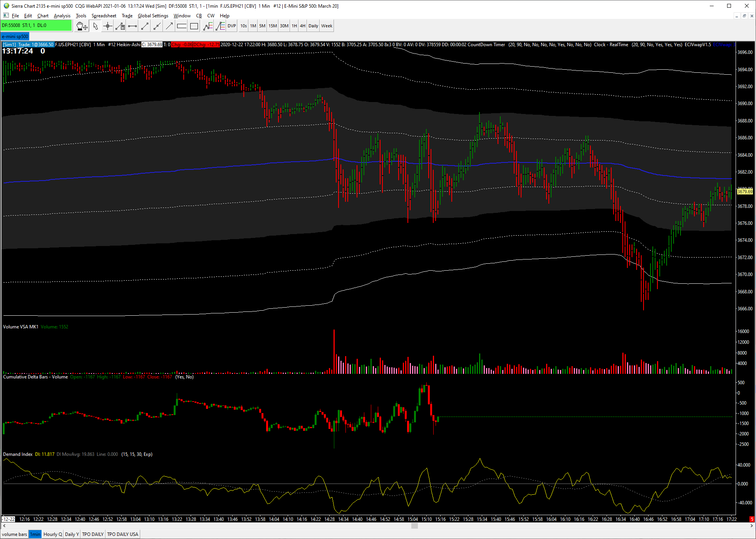756x539 pixels.
Task: Set the chart timeframe to Daily
Action: coord(313,26)
